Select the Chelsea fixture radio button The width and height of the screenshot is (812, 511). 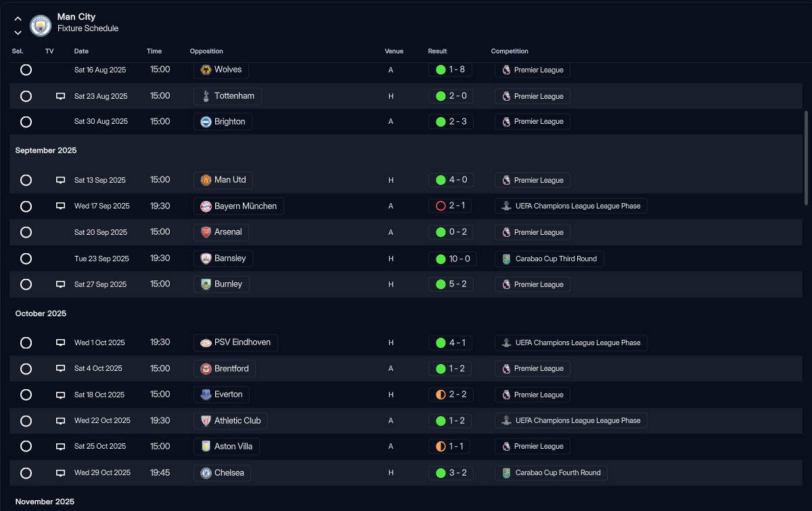[26, 472]
